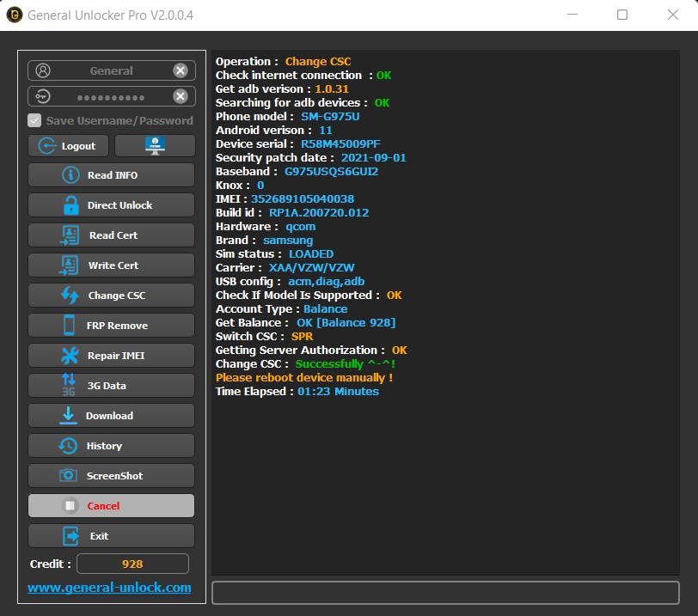
Task: Launch the Change CSC function
Action: [111, 296]
